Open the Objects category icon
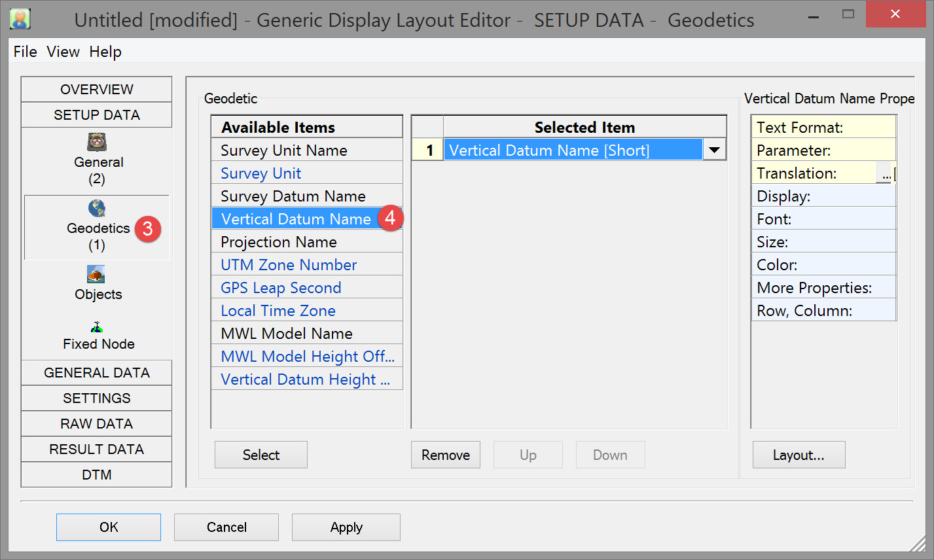This screenshot has height=560, width=934. tap(97, 275)
